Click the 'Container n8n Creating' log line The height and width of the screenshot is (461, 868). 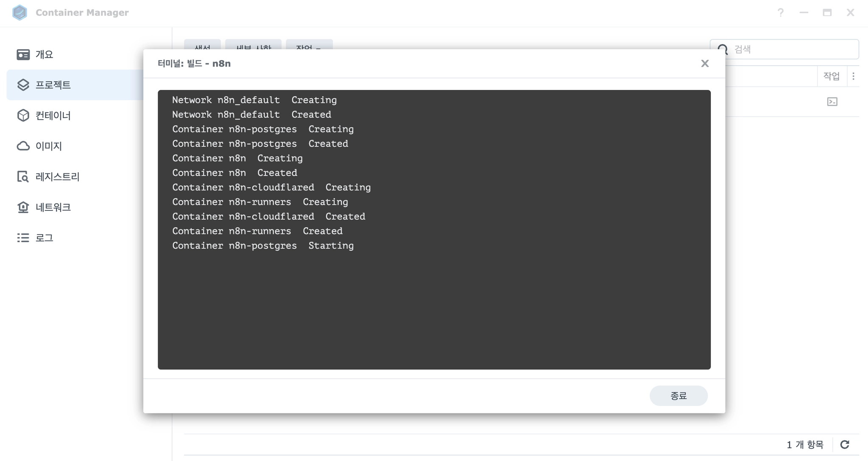pos(237,158)
